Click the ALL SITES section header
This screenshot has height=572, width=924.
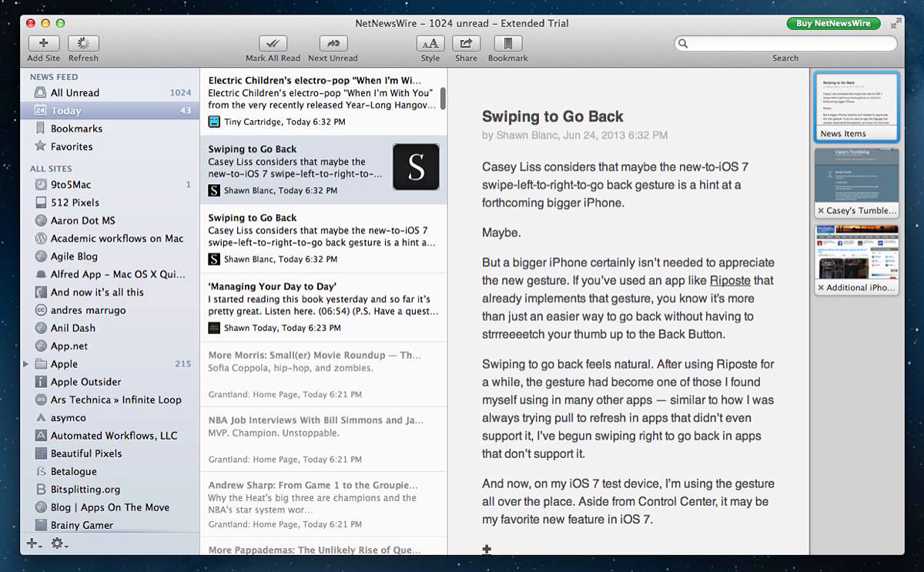click(x=51, y=169)
